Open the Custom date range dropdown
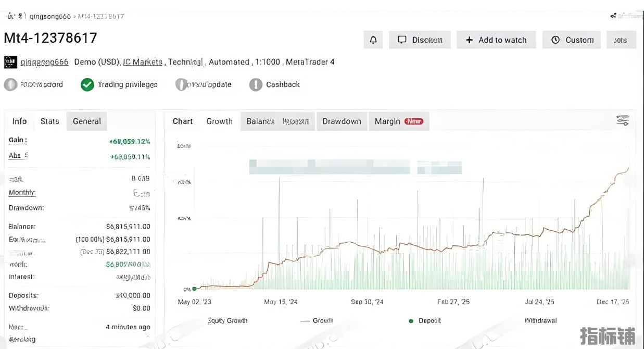 coord(571,40)
